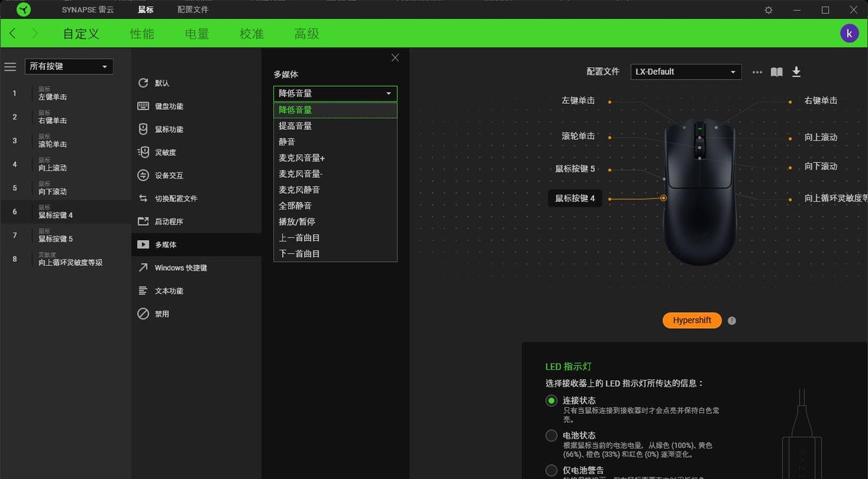Choose 全部静音 from the list
The width and height of the screenshot is (868, 479).
tap(335, 206)
